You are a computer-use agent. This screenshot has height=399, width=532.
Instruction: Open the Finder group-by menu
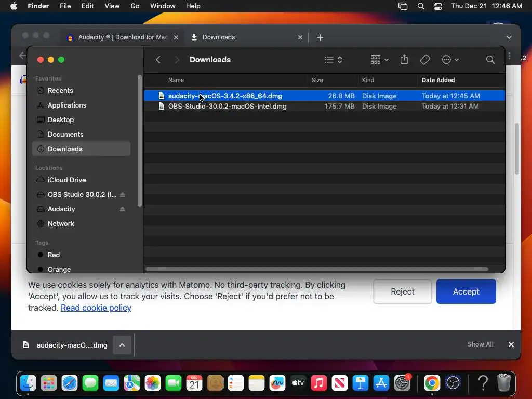tap(379, 60)
